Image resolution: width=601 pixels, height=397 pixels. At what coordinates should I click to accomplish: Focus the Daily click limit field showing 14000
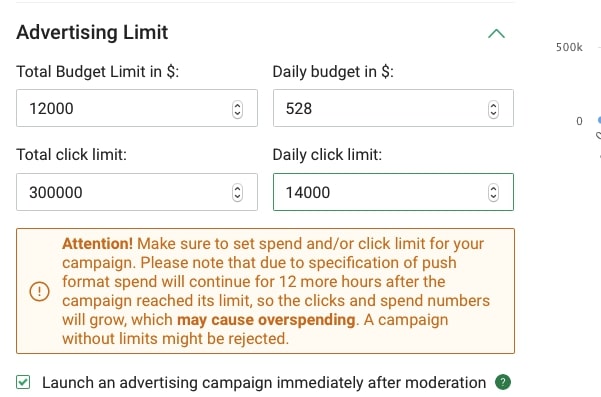point(393,192)
